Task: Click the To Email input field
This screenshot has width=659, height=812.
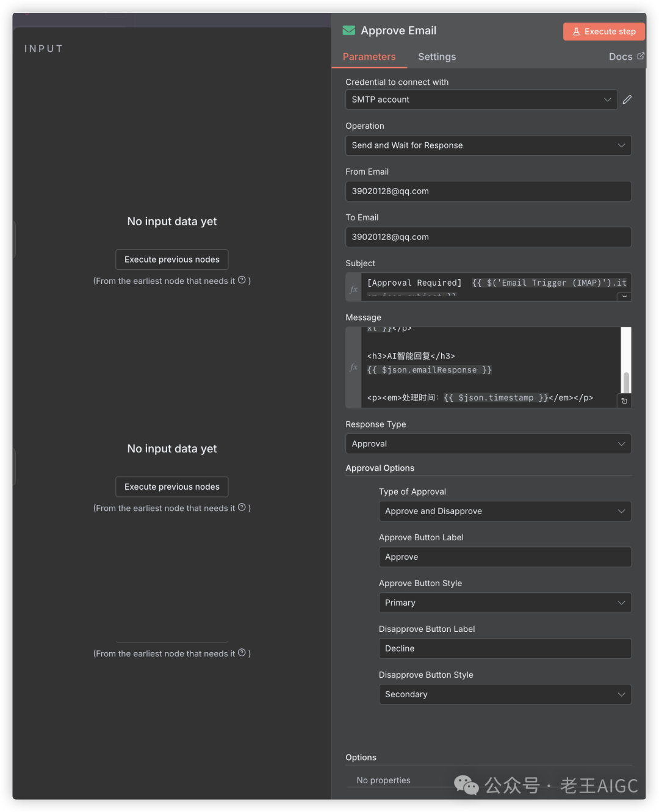Action: pyautogui.click(x=488, y=237)
